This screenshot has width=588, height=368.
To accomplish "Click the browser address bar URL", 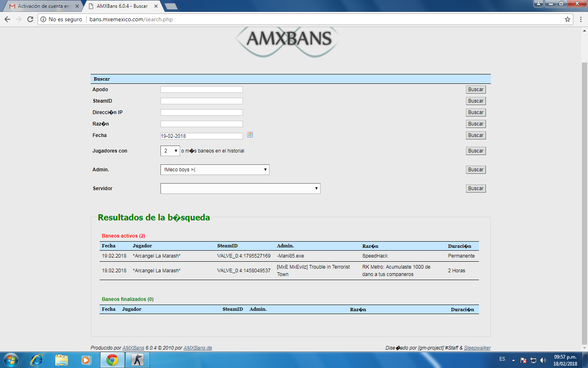I will (131, 19).
